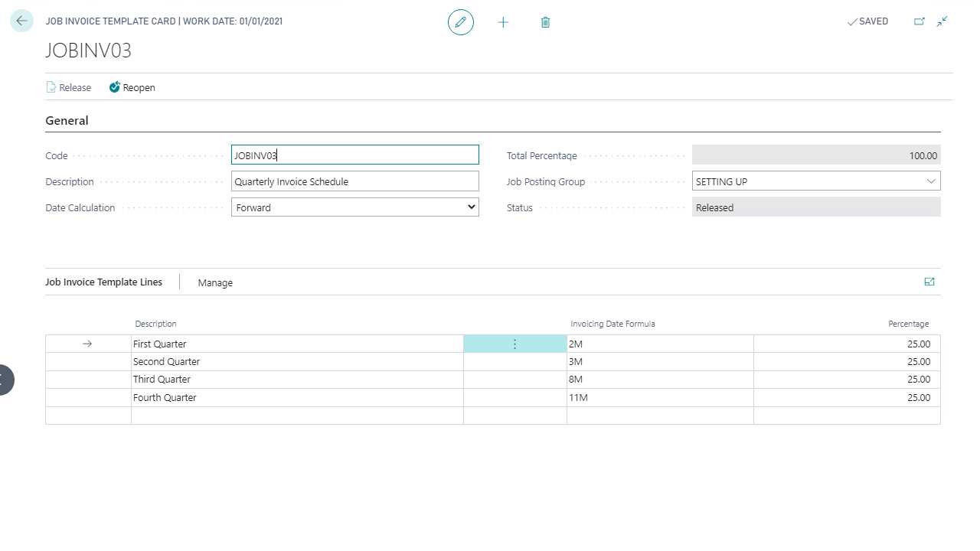The width and height of the screenshot is (980, 551).
Task: Go back with the arrow button
Action: click(x=21, y=21)
